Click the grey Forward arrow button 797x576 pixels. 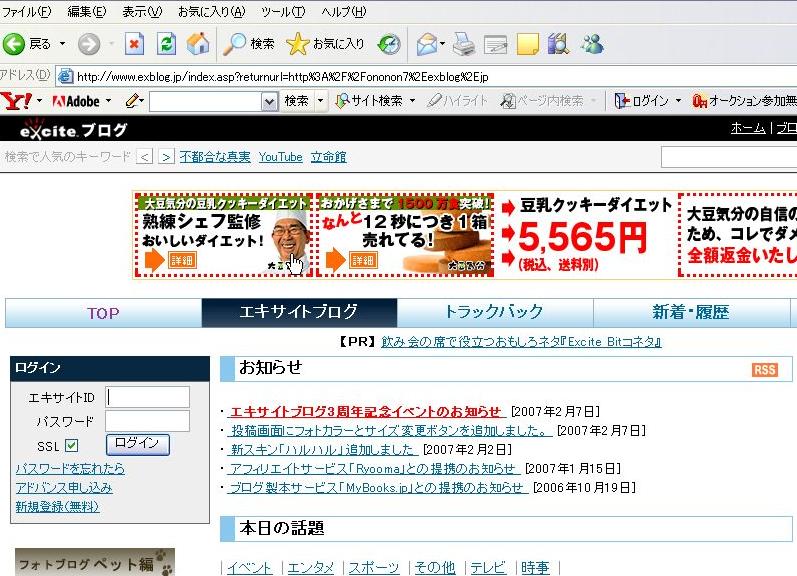click(88, 44)
